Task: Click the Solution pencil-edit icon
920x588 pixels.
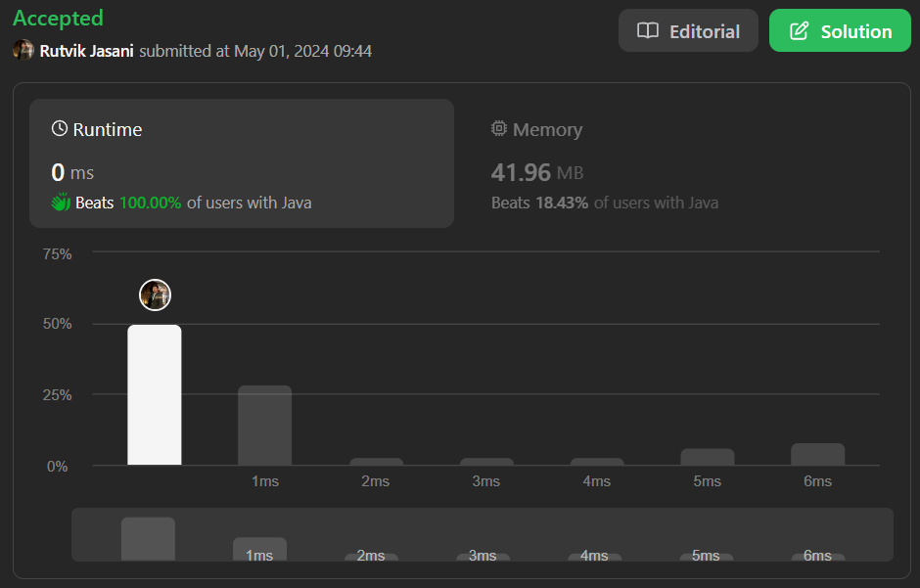Action: pyautogui.click(x=800, y=31)
